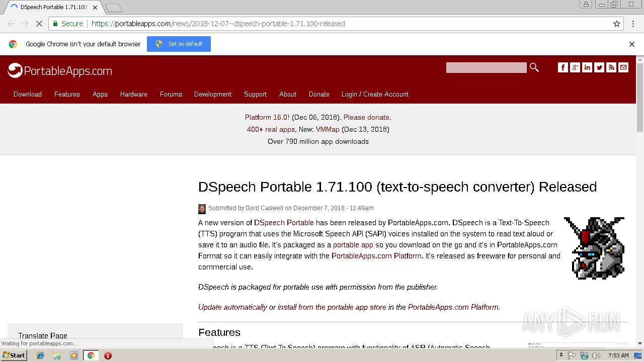
Task: Click the Action Center flag icon
Action: tap(572, 355)
